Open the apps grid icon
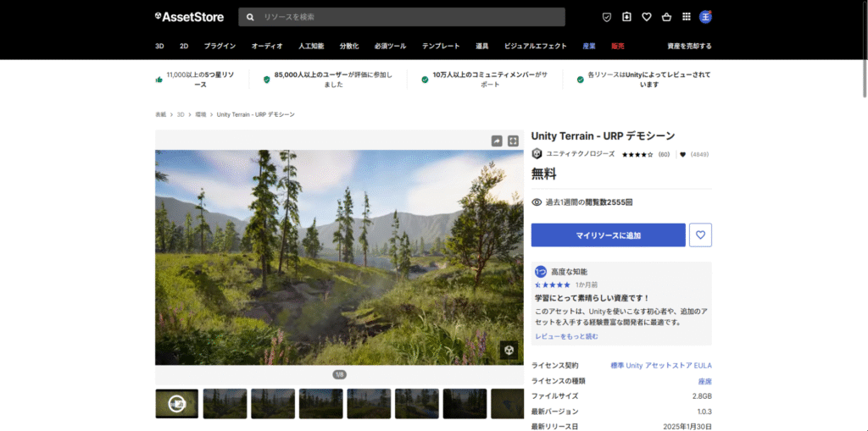This screenshot has height=431, width=868. [687, 17]
